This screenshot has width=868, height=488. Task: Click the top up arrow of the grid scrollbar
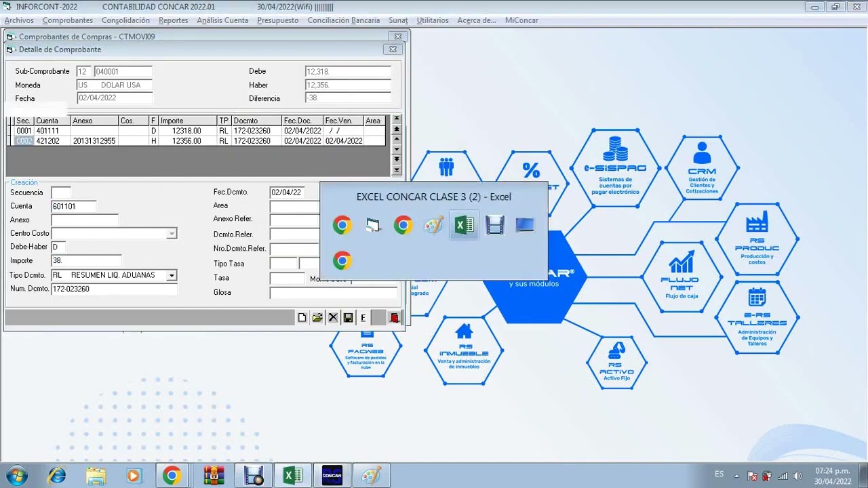pos(397,120)
